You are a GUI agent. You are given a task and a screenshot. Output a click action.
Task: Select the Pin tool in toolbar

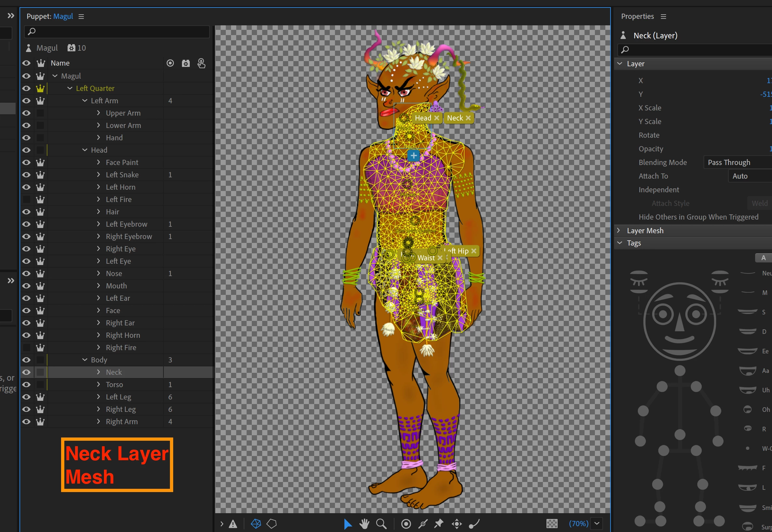tap(439, 523)
